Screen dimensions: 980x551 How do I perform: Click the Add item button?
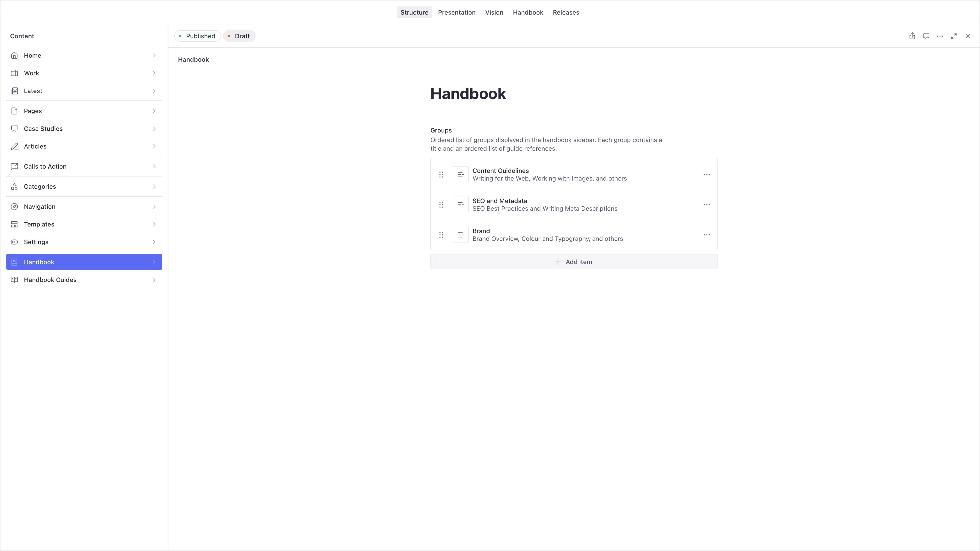(x=574, y=262)
